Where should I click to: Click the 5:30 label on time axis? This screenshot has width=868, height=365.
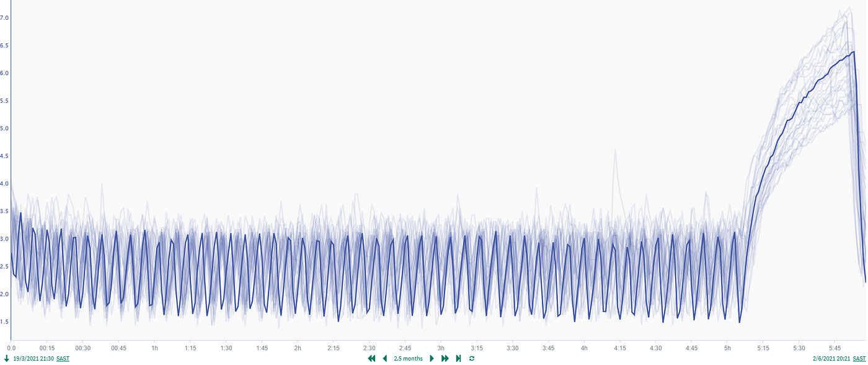pyautogui.click(x=799, y=349)
